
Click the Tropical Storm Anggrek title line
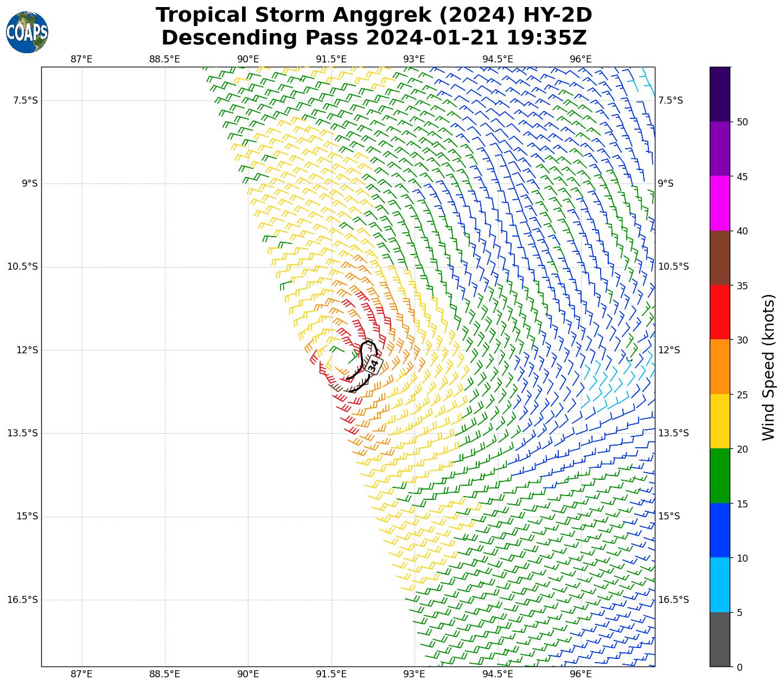pyautogui.click(x=374, y=15)
